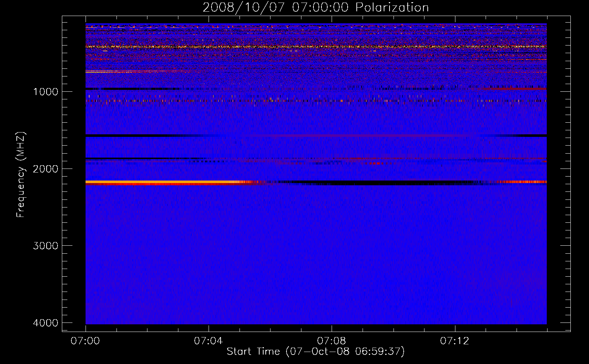Click the "07:08" time tick label
Viewport: 589px width, 364px height.
(332, 341)
